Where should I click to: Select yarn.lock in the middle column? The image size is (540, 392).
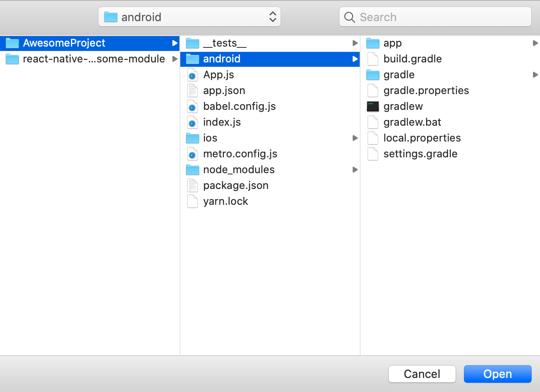pos(226,201)
